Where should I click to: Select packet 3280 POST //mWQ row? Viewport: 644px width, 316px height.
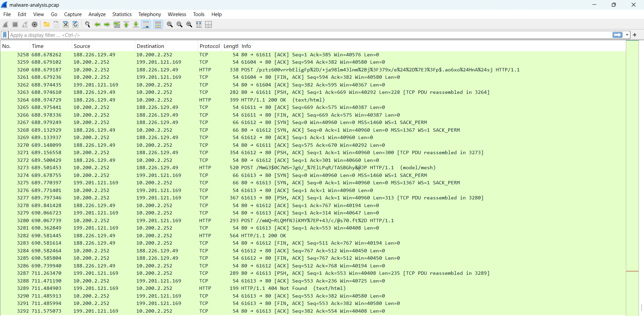pos(313,220)
